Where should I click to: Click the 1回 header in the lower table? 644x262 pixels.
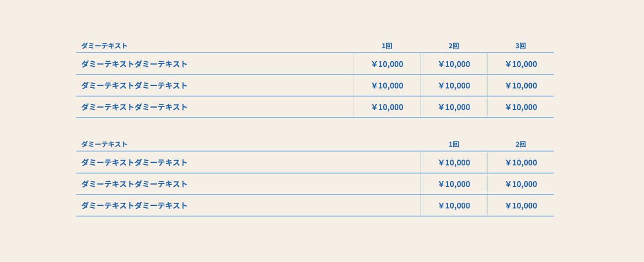[x=453, y=144]
